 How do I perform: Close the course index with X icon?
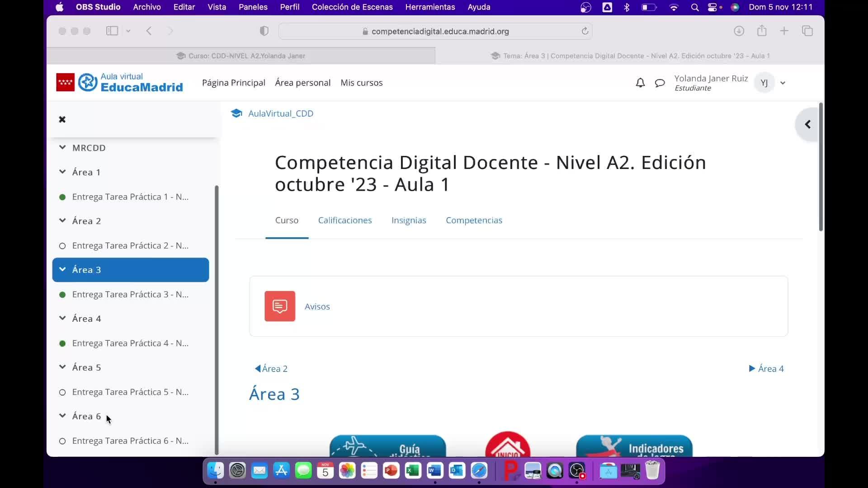(x=62, y=119)
